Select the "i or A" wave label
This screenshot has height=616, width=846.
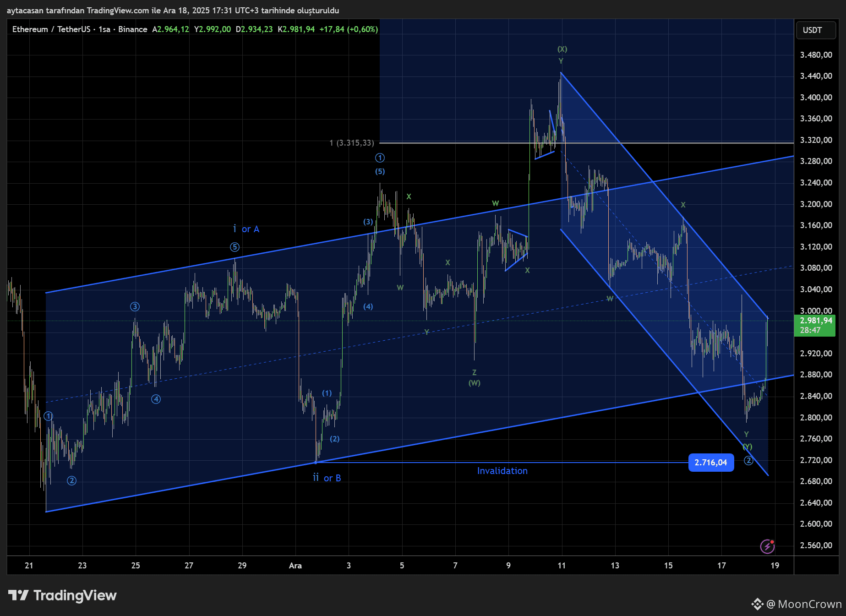click(246, 229)
